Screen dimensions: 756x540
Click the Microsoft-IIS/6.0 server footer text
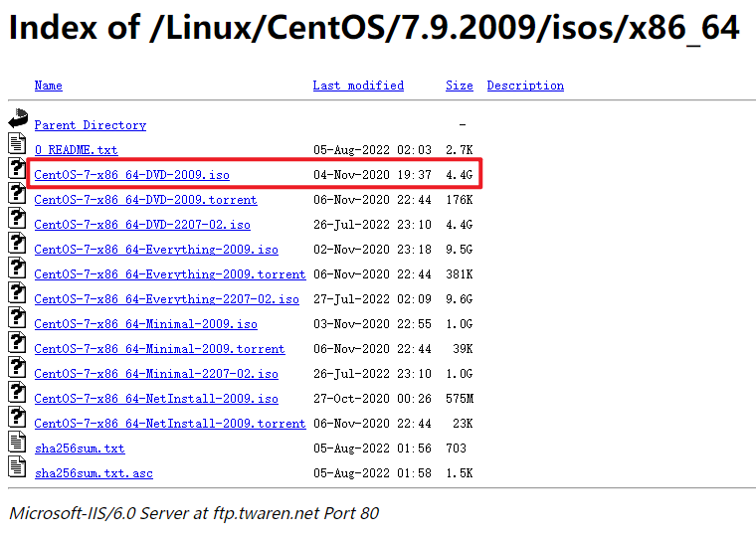194,513
